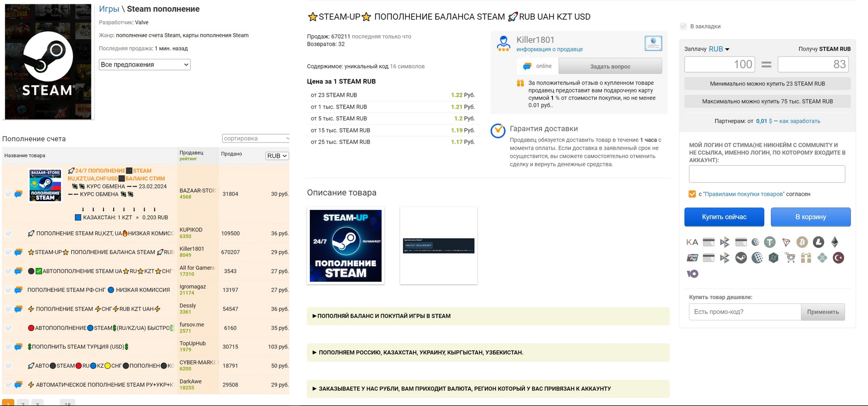
Task: Click the 'Купить сейчас' button
Action: (x=724, y=217)
